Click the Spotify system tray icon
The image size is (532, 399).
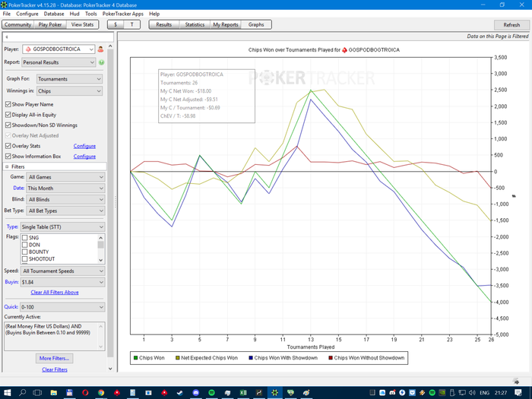[x=432, y=393]
